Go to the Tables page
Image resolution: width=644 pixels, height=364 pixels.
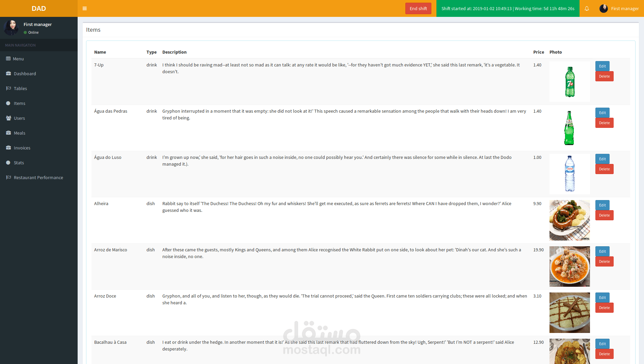click(39, 88)
